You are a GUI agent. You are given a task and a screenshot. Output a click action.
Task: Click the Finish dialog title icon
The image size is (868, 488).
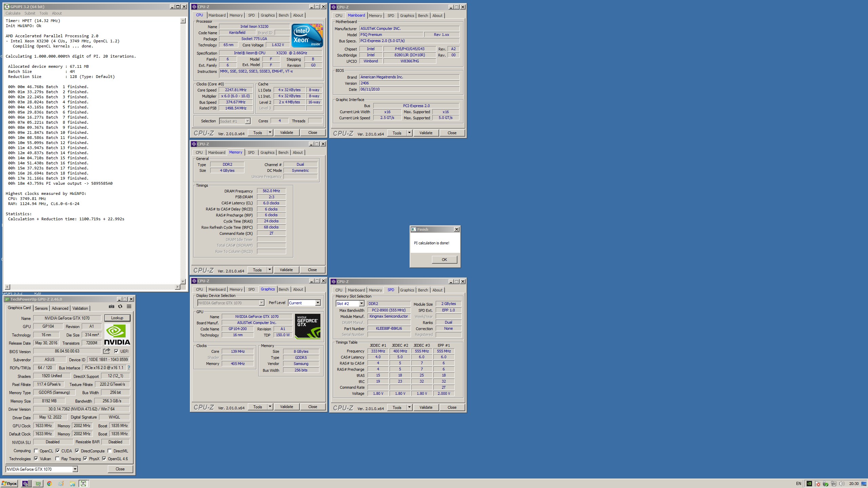click(x=414, y=229)
